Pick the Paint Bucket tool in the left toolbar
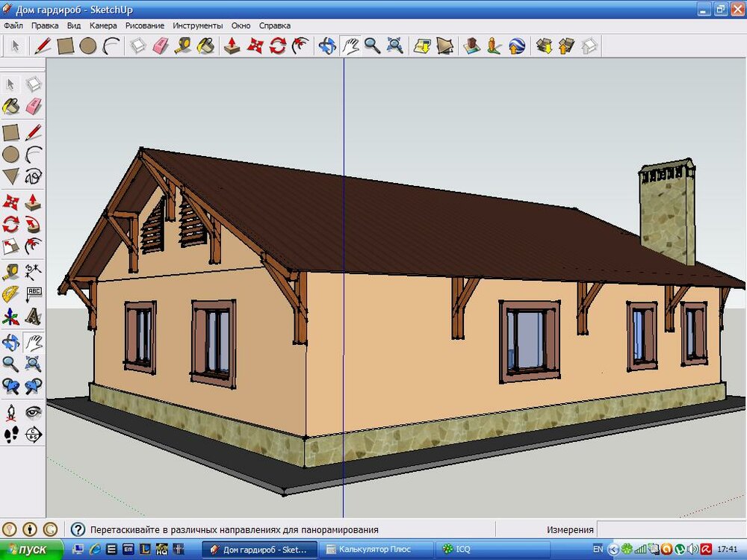This screenshot has width=747, height=560. coord(10,107)
